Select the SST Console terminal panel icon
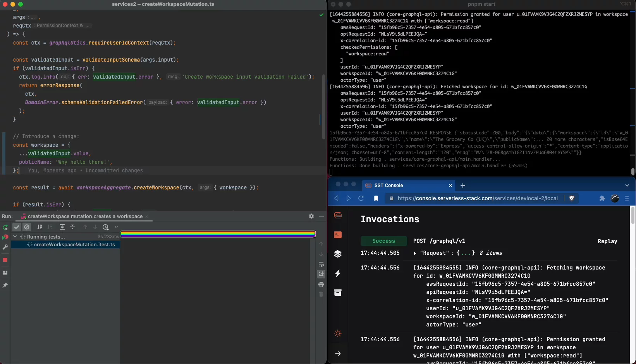The height and width of the screenshot is (364, 636). point(338,234)
